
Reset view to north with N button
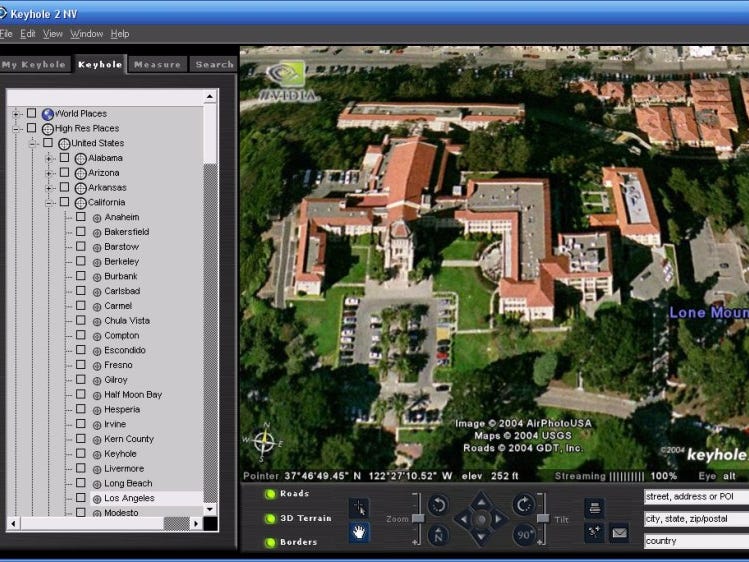point(438,535)
